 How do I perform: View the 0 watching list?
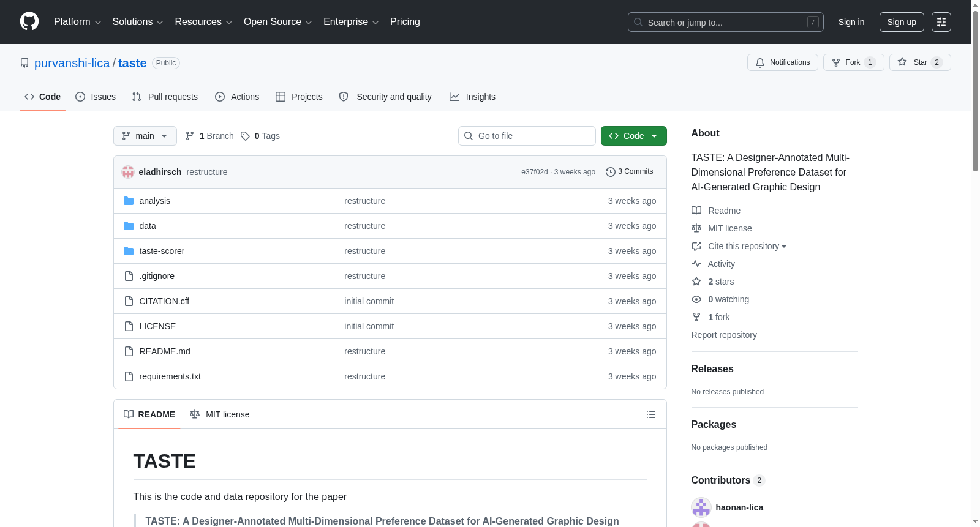720,299
